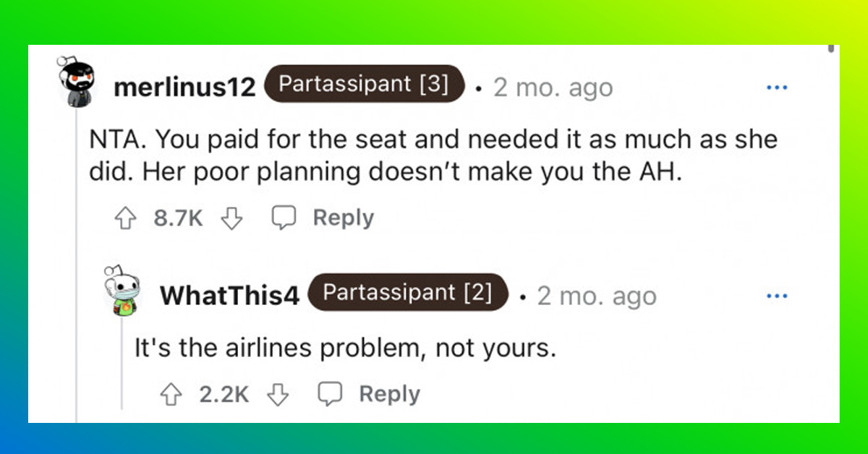
Task: Click the 8.7K vote count
Action: point(177,217)
